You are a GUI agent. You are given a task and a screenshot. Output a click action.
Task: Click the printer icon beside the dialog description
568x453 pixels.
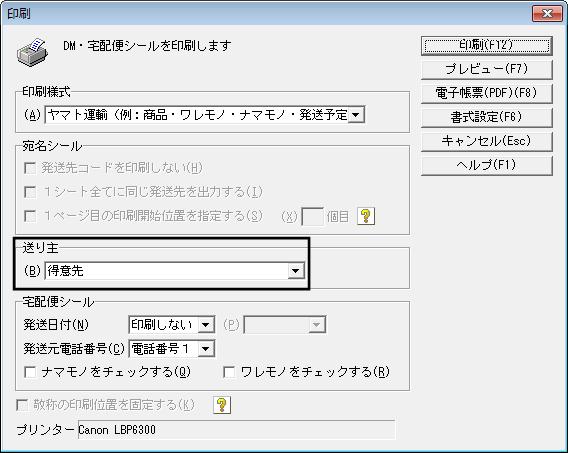(x=32, y=52)
